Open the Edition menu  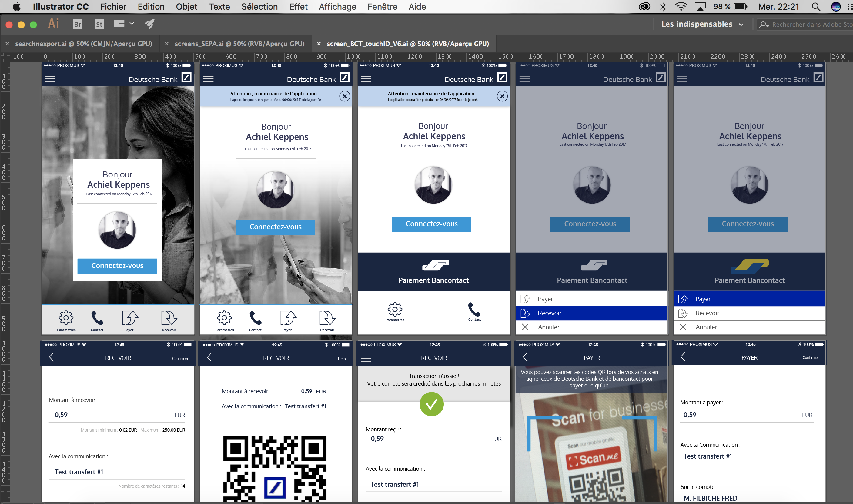click(x=151, y=7)
